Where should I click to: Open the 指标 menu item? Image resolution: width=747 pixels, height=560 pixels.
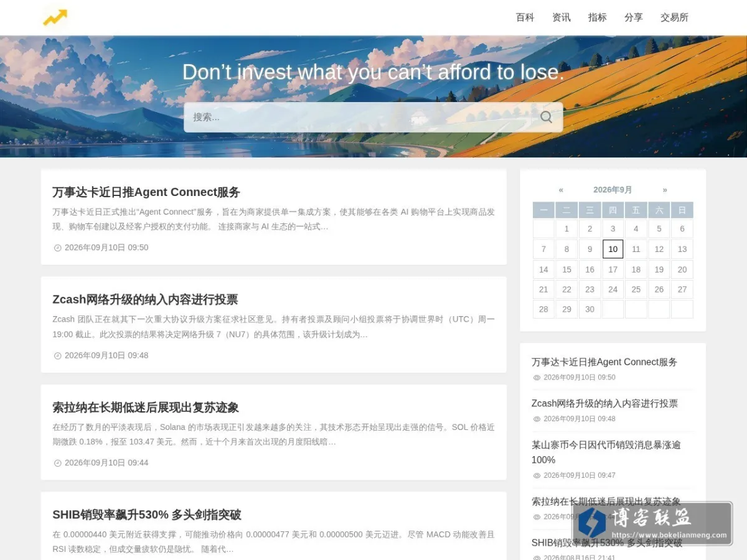597,17
